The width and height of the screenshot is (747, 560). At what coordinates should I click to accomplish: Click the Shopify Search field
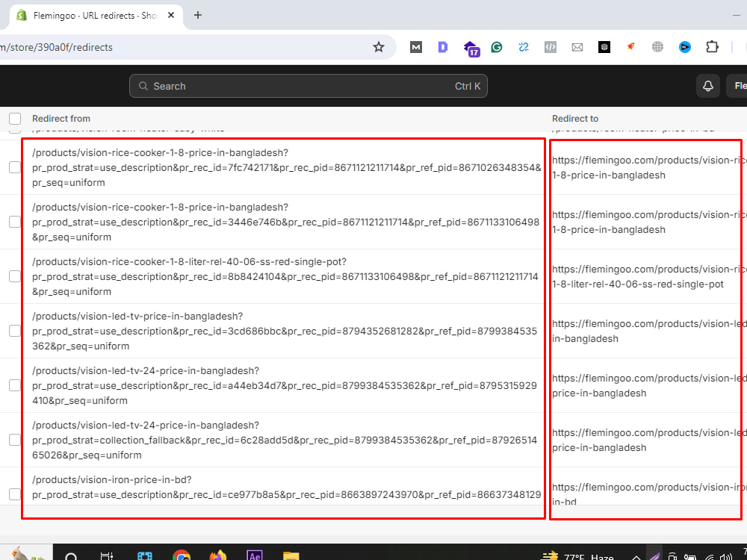(x=309, y=86)
